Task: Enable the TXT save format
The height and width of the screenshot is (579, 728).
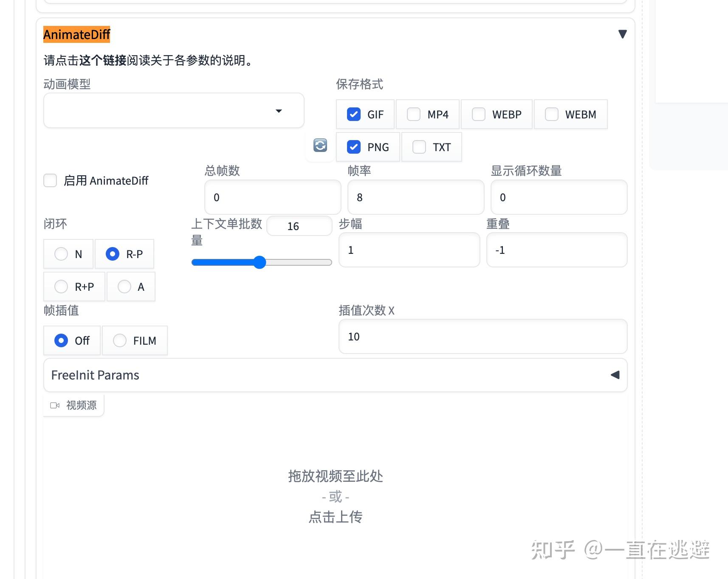Action: tap(419, 147)
